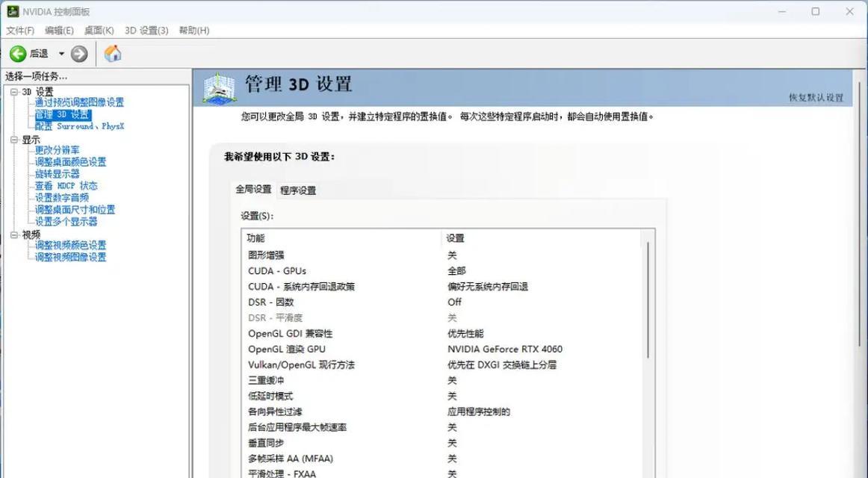Open 调整桌面颜色设置 task
Viewport: 868px width, 478px height.
pos(70,162)
